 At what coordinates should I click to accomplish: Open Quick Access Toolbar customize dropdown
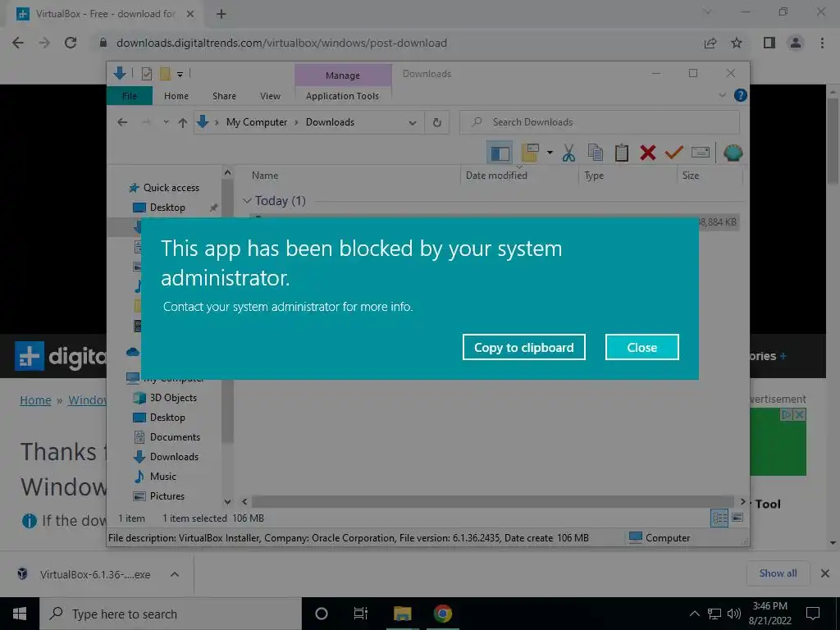click(x=180, y=74)
